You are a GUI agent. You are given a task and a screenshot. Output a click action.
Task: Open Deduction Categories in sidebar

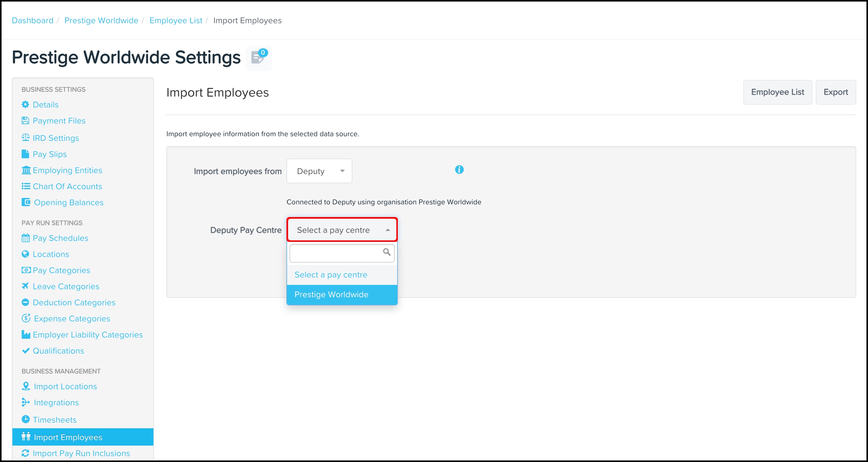pyautogui.click(x=74, y=303)
